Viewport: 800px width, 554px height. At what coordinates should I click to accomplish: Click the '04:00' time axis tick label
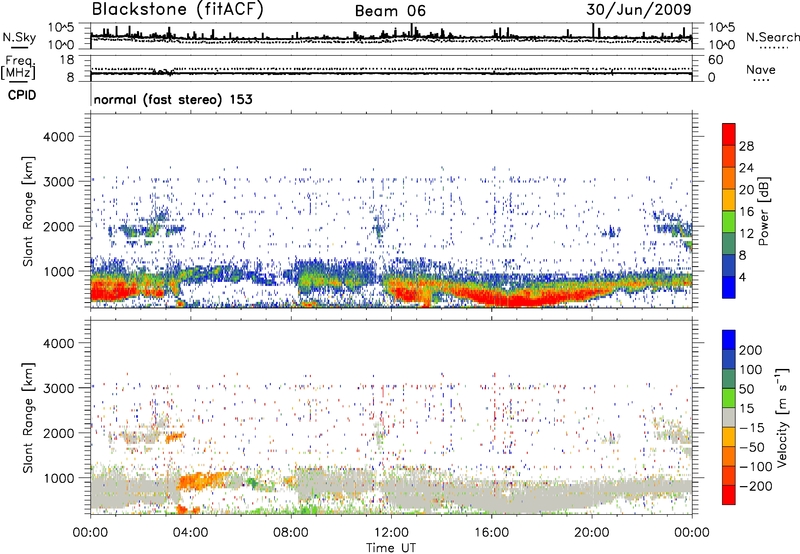coord(190,533)
